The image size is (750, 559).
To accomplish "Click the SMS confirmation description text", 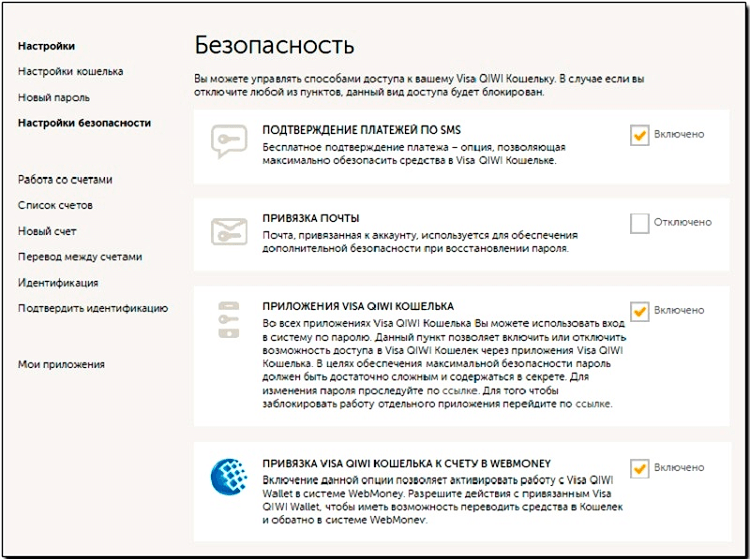I will pos(414,154).
